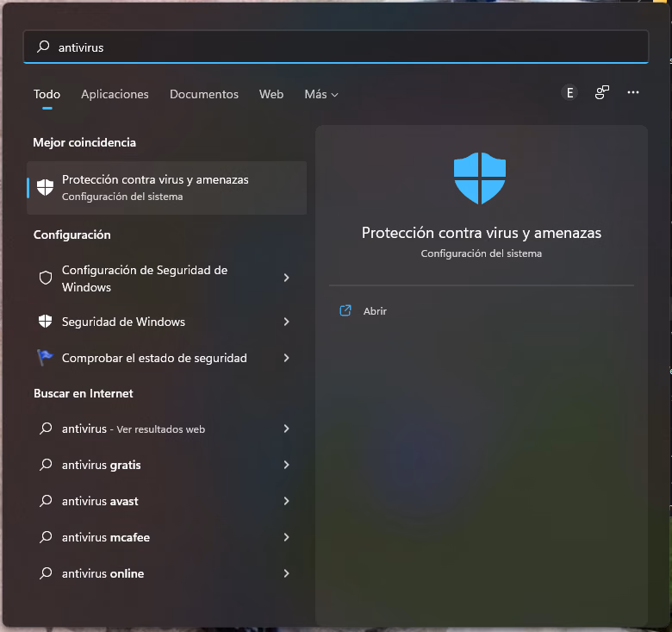Click the E account avatar icon
Screen dimensions: 672x632
click(x=569, y=92)
